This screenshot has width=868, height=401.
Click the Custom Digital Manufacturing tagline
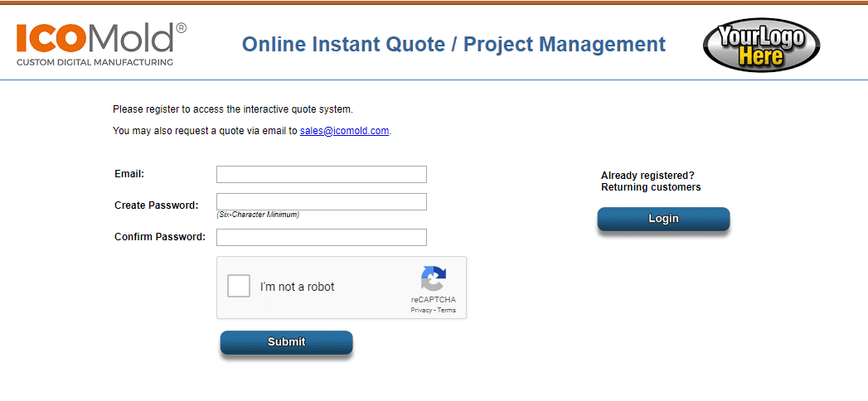pyautogui.click(x=95, y=62)
